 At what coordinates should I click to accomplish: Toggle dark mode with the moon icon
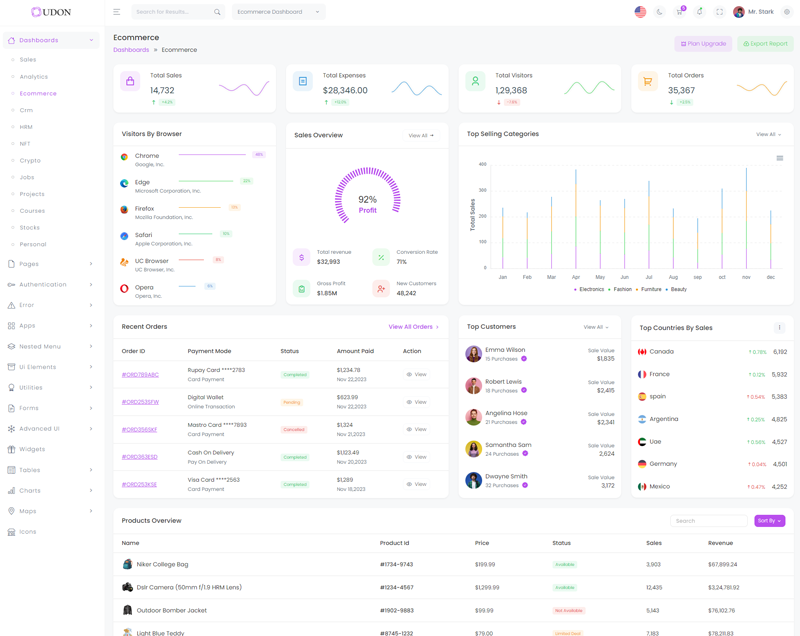660,12
